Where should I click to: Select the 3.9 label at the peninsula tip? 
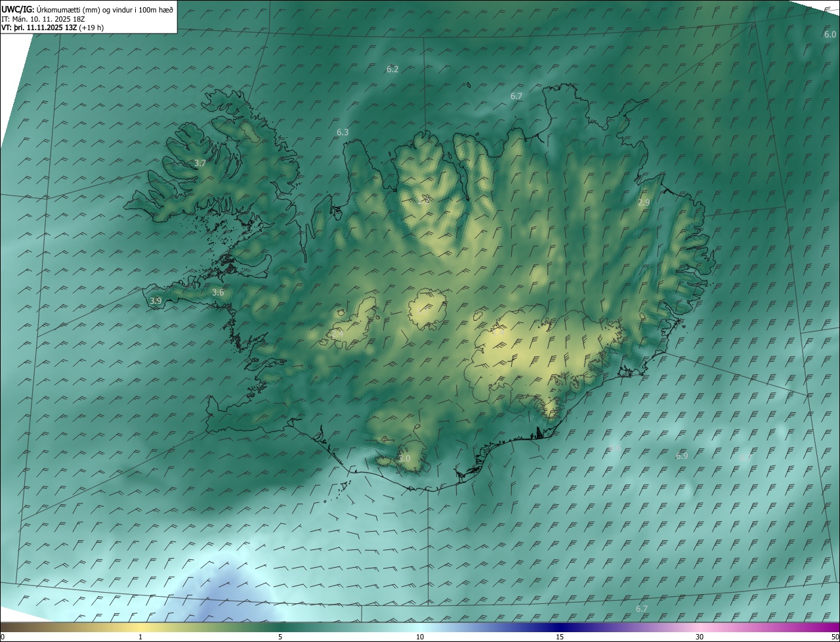tap(156, 301)
